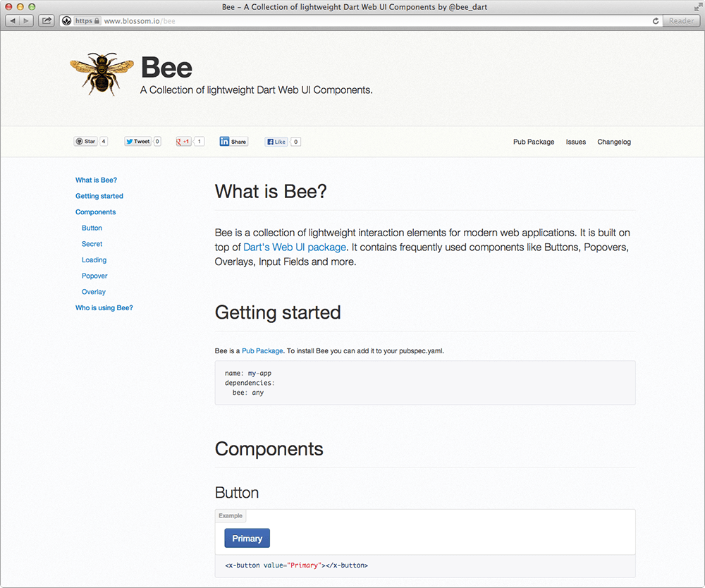
Task: Select Overlay in the sidebar components list
Action: (x=94, y=292)
